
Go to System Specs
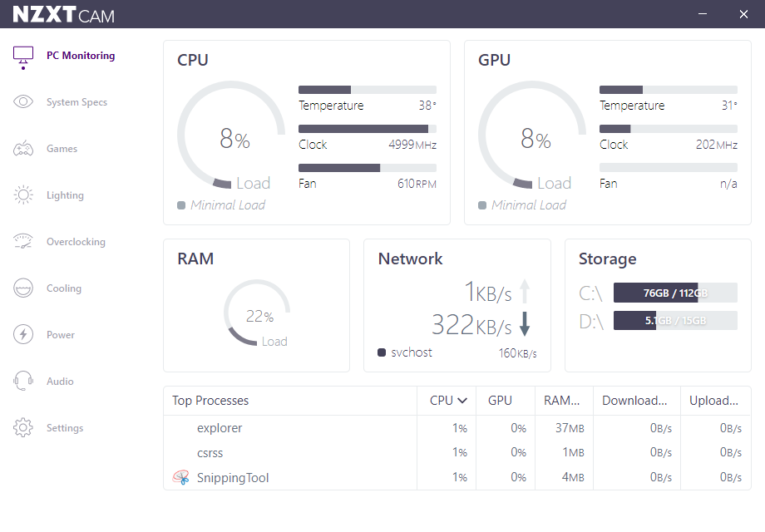pyautogui.click(x=76, y=102)
